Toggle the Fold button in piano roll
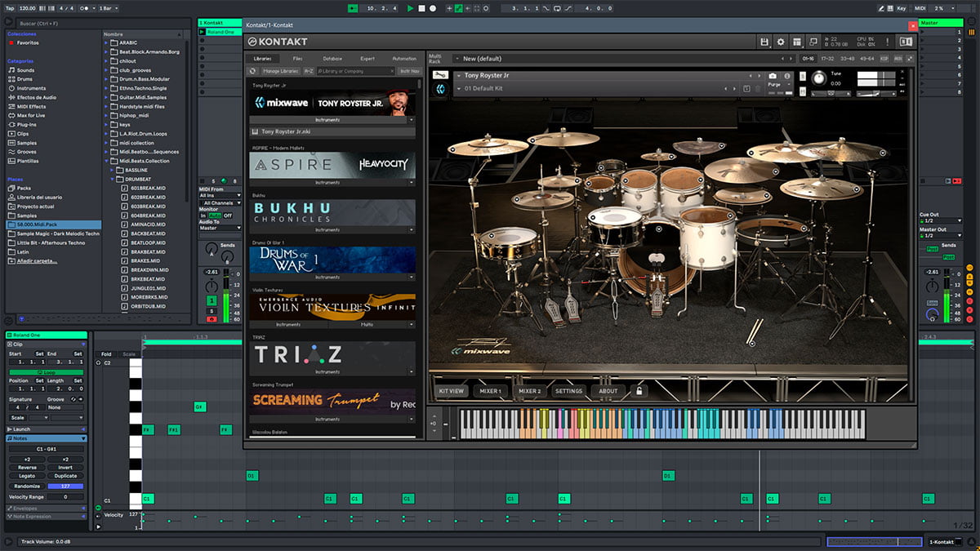The width and height of the screenshot is (980, 551). (106, 354)
